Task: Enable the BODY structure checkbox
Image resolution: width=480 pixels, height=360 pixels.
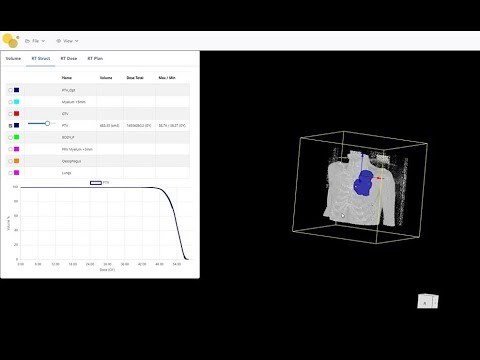Action: tap(10, 137)
